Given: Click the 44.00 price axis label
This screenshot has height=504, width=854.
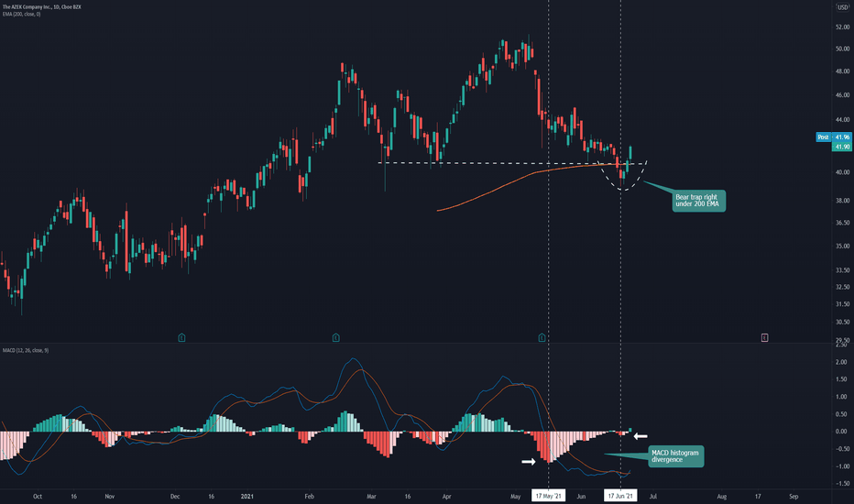Looking at the screenshot, I should (x=842, y=119).
